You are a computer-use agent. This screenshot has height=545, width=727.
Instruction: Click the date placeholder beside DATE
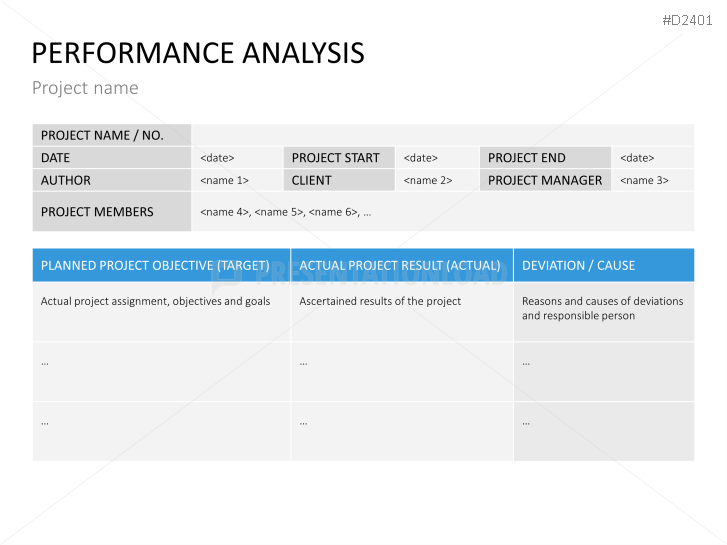tap(218, 158)
